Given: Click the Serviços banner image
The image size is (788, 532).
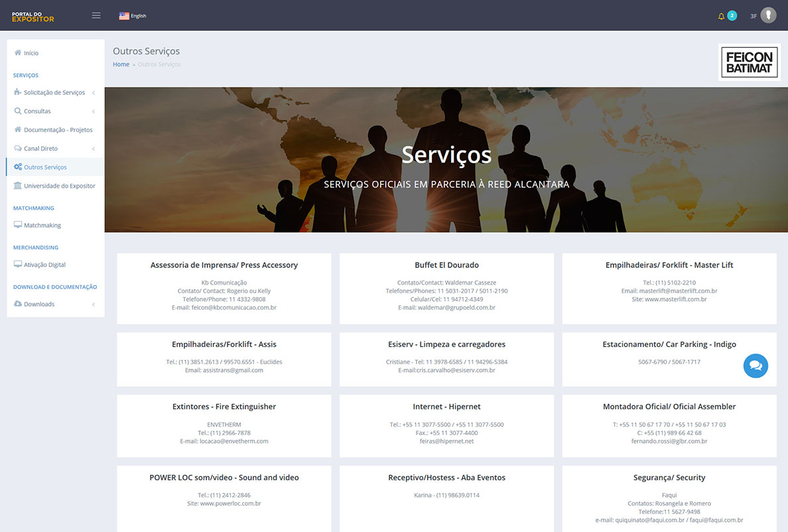Looking at the screenshot, I should coord(446,160).
